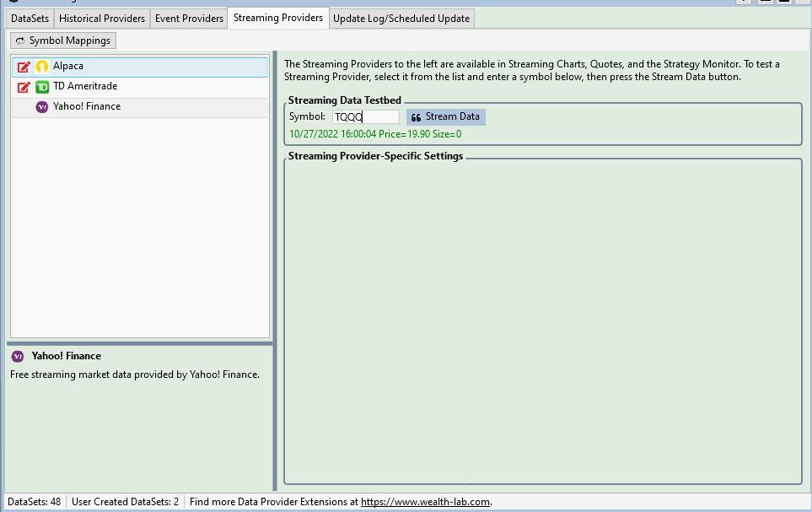
Task: Open the Update Log/Scheduled Update tab
Action: pyautogui.click(x=401, y=19)
